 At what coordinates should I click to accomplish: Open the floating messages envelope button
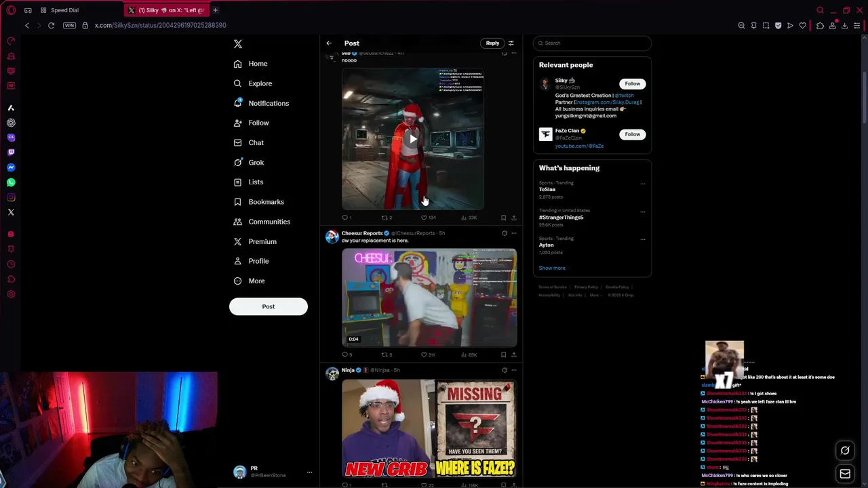(845, 474)
